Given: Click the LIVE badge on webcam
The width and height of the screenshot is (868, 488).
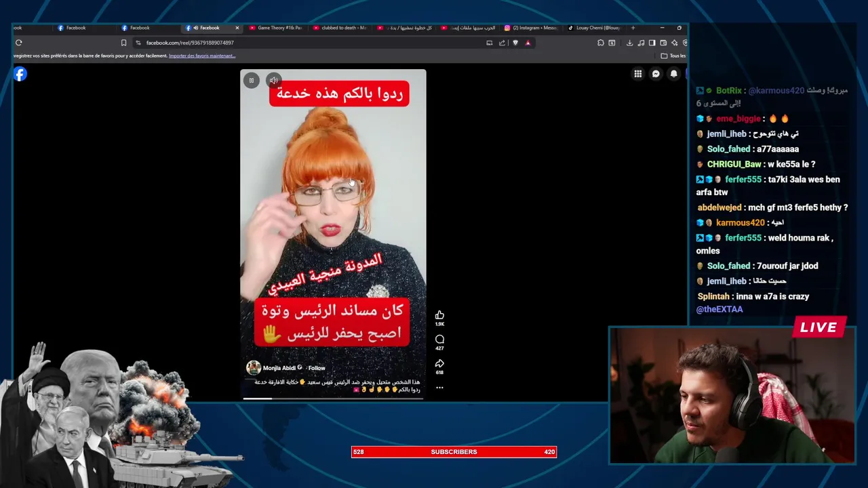Looking at the screenshot, I should (x=818, y=327).
